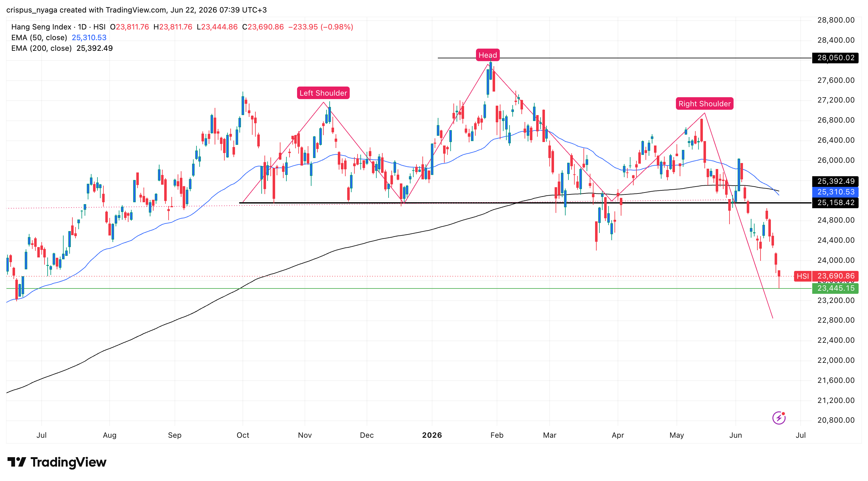
Task: Click the 25,158.42 neckline price label
Action: (835, 203)
